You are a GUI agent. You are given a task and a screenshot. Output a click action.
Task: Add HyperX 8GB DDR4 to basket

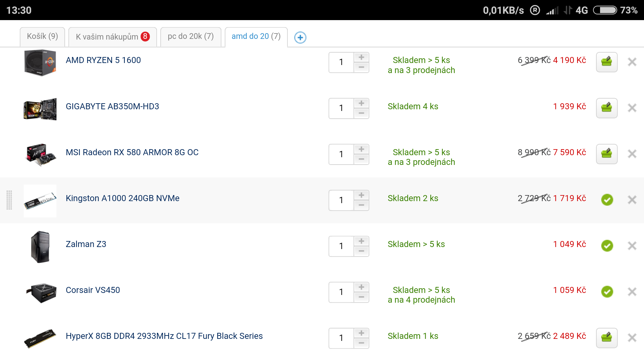coord(607,338)
